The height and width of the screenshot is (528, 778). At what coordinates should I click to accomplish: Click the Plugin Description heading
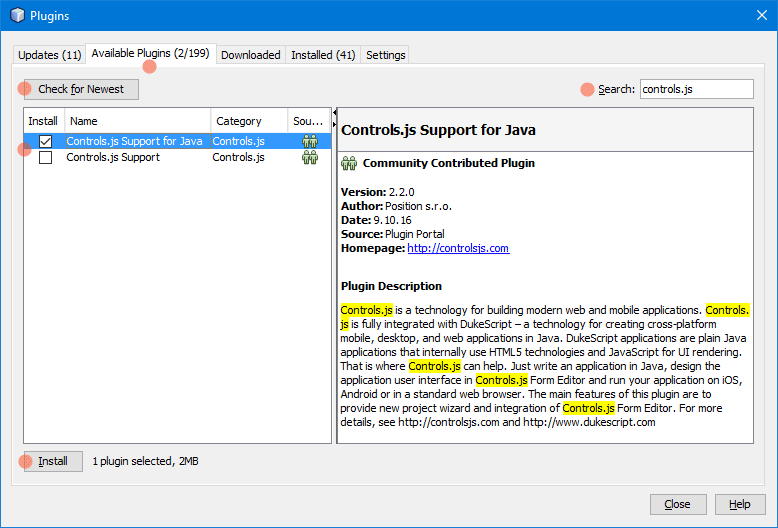391,286
